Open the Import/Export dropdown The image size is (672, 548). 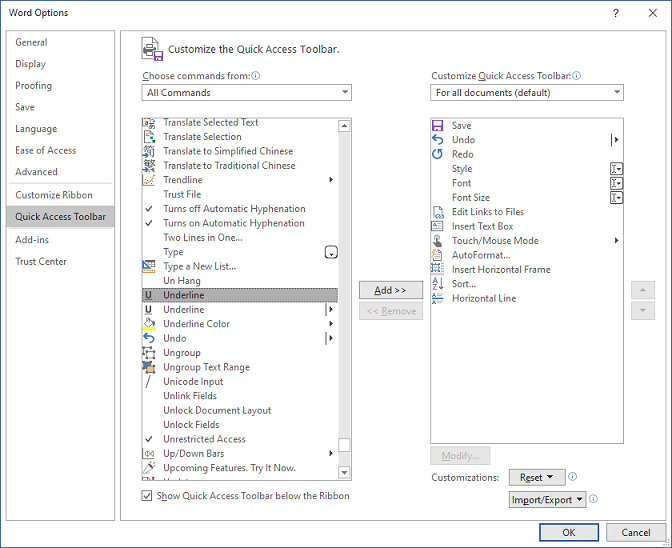tap(547, 500)
